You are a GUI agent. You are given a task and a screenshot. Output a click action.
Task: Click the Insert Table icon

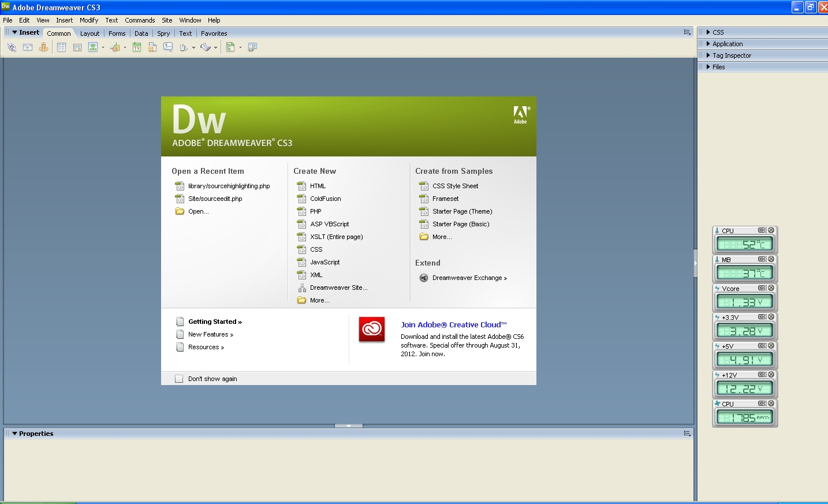coord(61,47)
